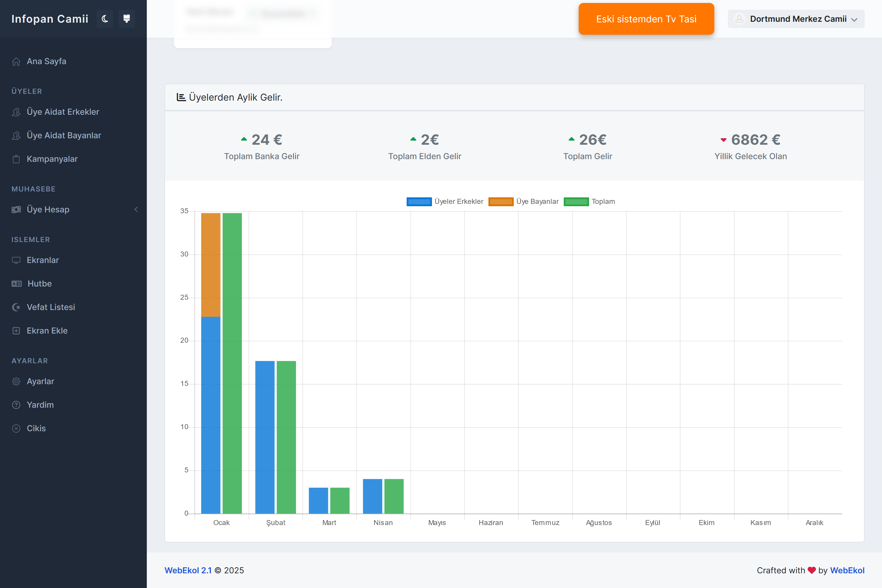The height and width of the screenshot is (588, 882).
Task: Click the Vefat Listesi crescent icon
Action: tap(16, 307)
